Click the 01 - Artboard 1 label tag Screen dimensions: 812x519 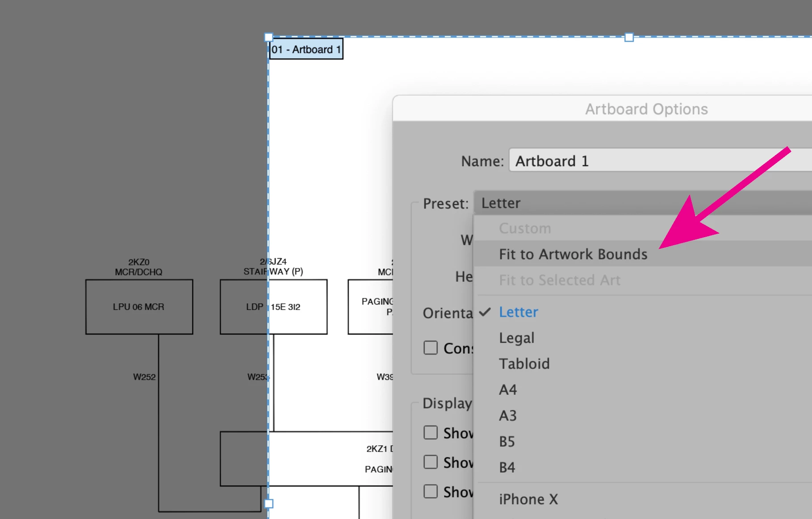(306, 49)
